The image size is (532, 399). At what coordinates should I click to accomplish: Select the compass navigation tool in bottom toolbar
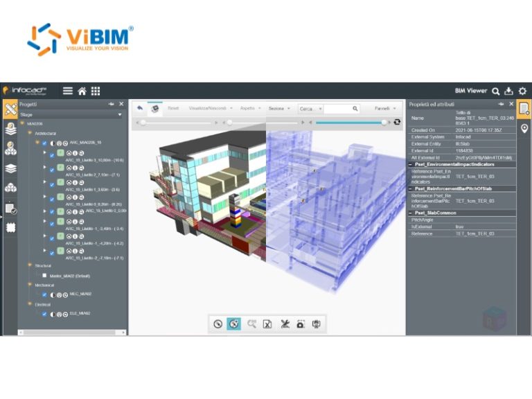coord(218,324)
